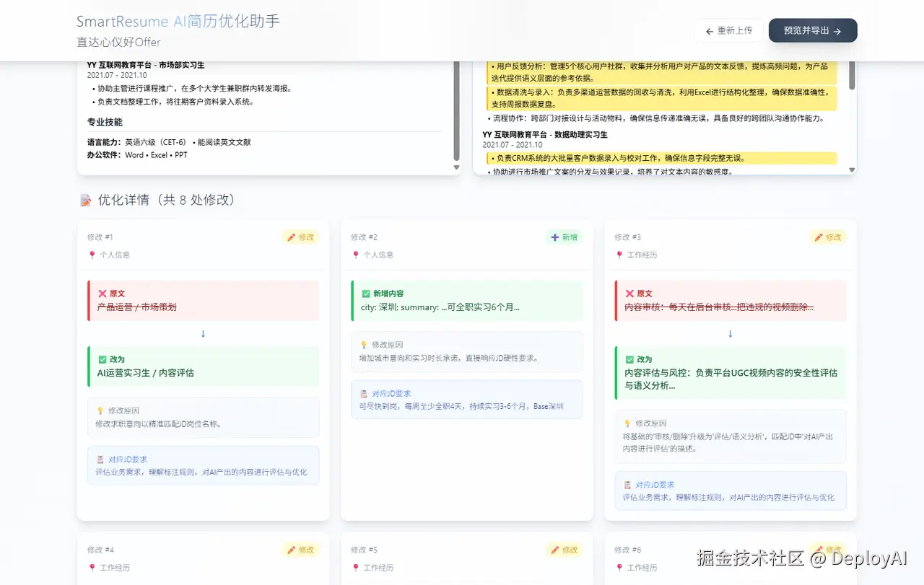
Task: Click the blue down arrow in card #3
Action: point(730,333)
